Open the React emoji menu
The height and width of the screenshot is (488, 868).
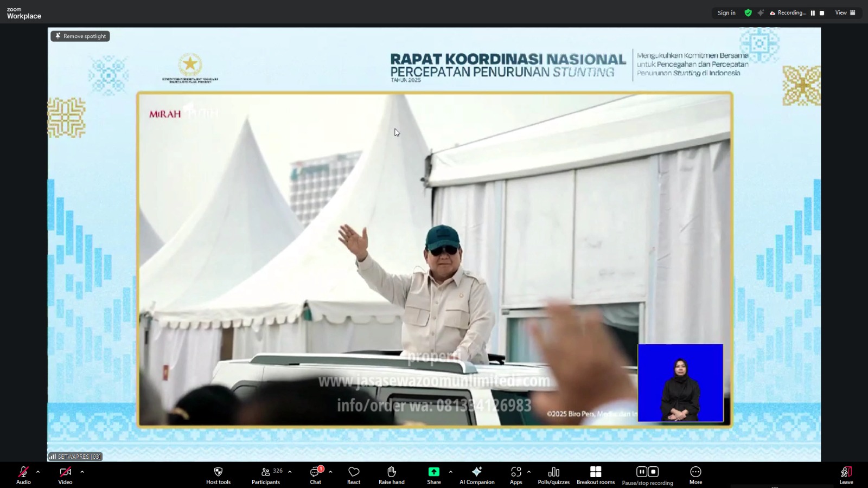point(354,472)
